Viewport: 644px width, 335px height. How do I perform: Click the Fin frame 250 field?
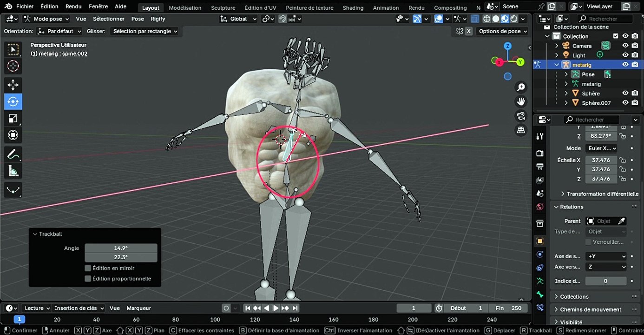pos(508,308)
